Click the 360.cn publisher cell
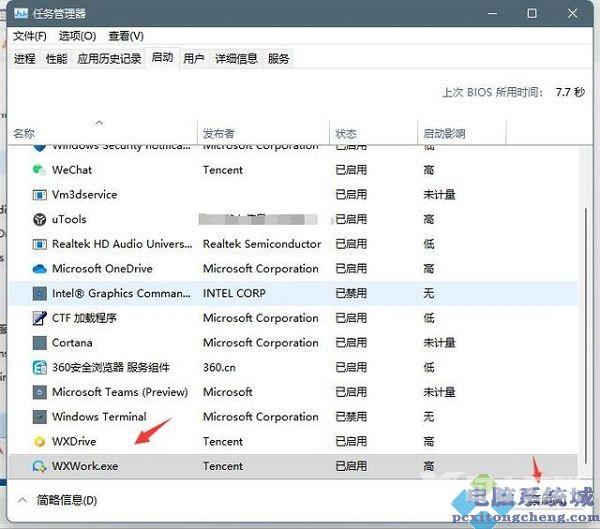 (219, 367)
